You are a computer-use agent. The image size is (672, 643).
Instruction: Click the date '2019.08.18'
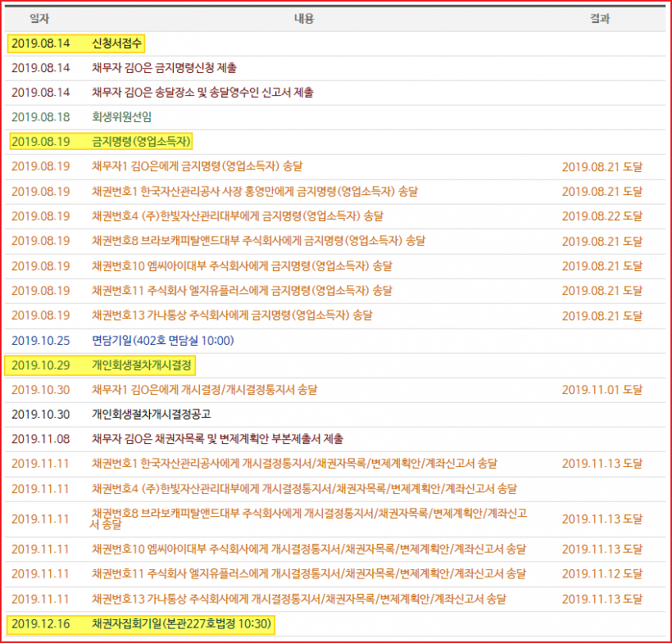[x=41, y=117]
